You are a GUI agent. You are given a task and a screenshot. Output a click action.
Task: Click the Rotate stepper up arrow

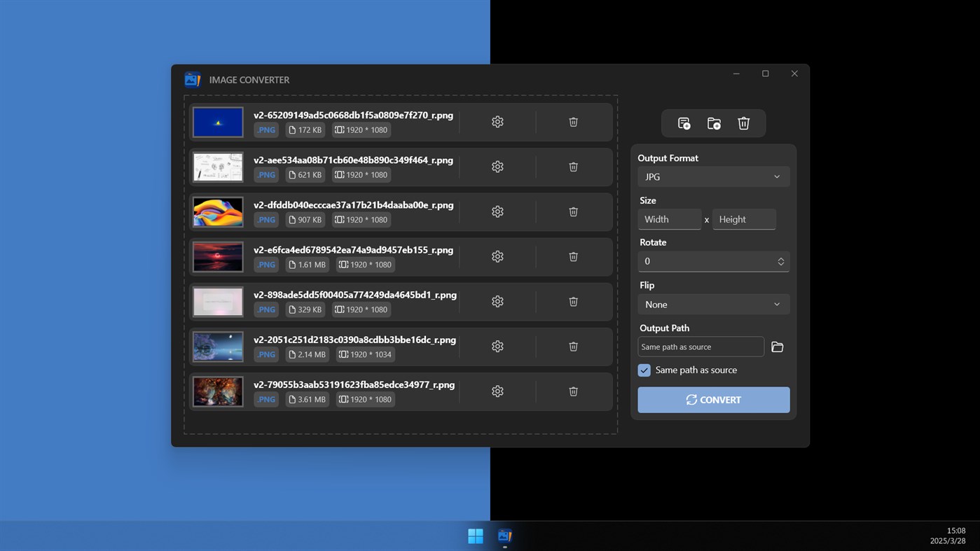tap(780, 258)
